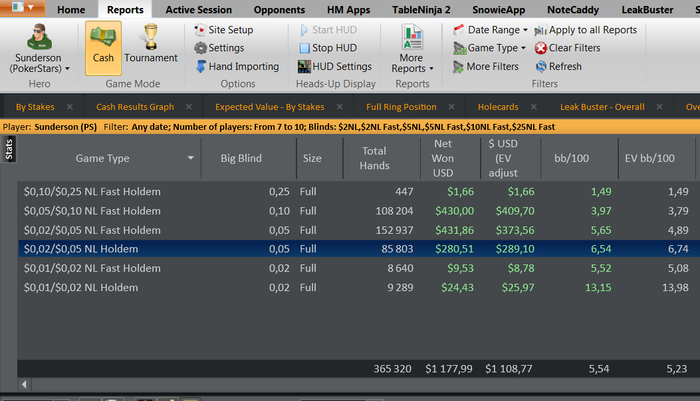Click the 13,15 bb/100 cell
Screen dimensions: 700x401
(598, 287)
